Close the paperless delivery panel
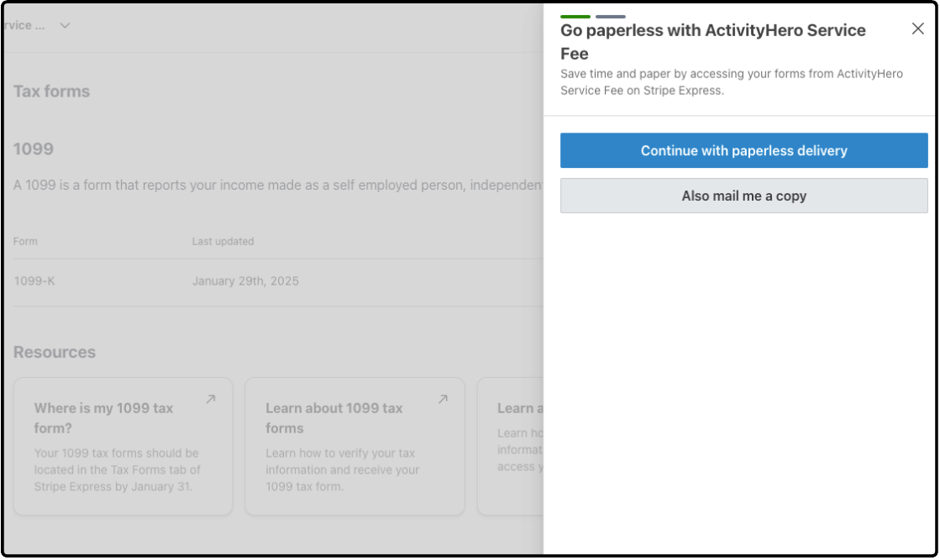The image size is (940, 560). [x=917, y=29]
